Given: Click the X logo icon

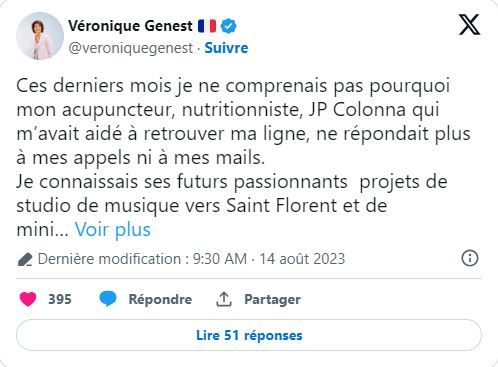Looking at the screenshot, I should pos(469,25).
